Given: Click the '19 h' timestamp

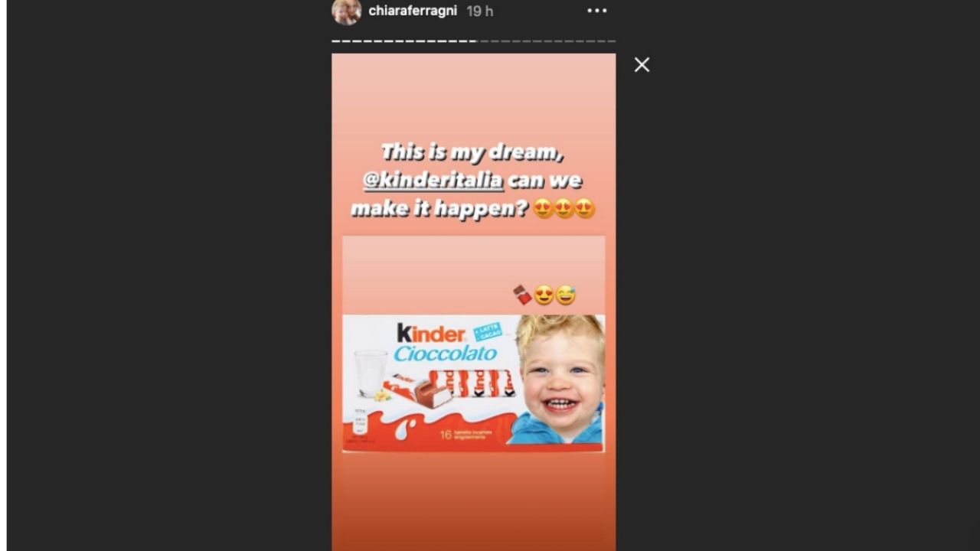Looking at the screenshot, I should tap(480, 11).
